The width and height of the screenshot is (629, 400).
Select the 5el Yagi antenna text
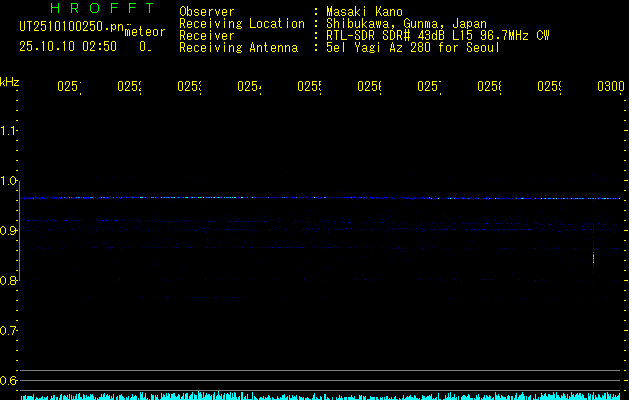coord(412,47)
